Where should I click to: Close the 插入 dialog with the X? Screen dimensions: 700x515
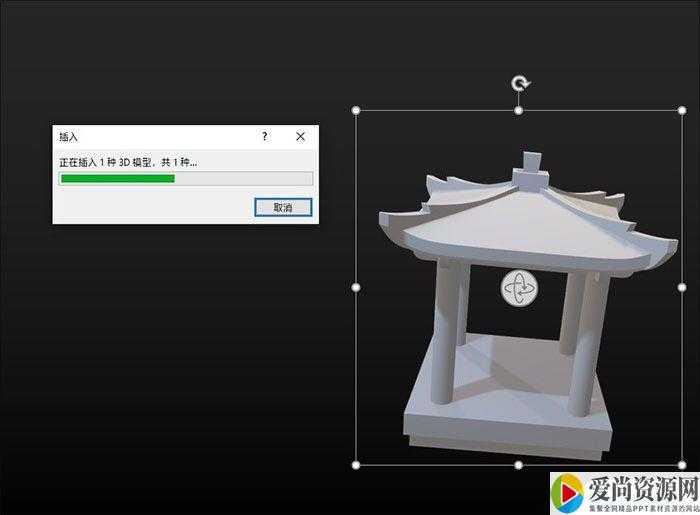coord(300,136)
